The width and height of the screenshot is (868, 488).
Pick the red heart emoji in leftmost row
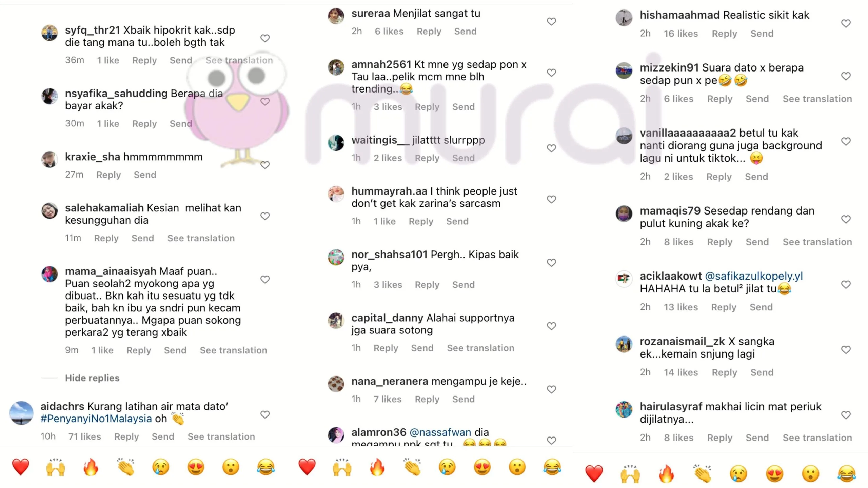[21, 467]
